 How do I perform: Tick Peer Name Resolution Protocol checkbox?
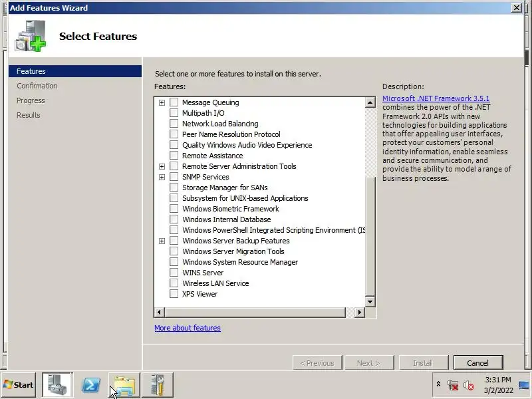tap(174, 134)
